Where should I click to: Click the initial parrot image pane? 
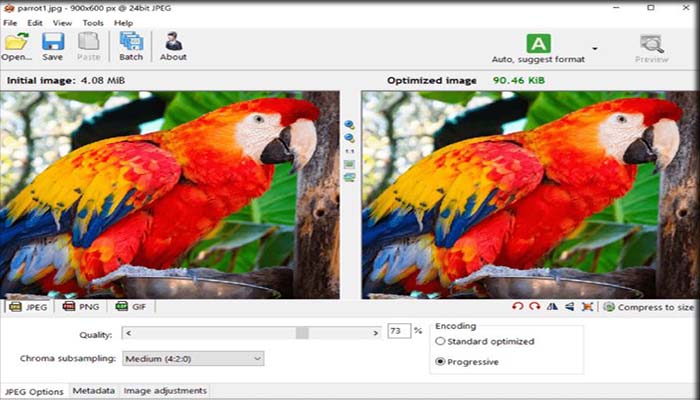tap(170, 195)
